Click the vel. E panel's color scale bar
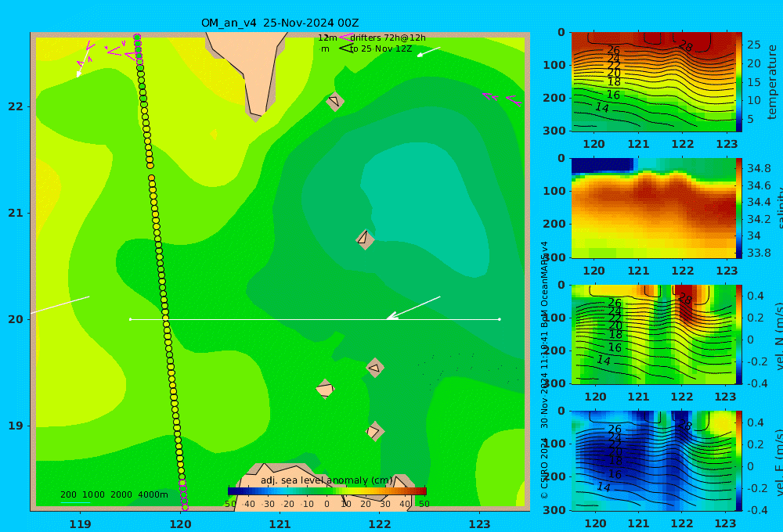The image size is (783, 532). 739,461
